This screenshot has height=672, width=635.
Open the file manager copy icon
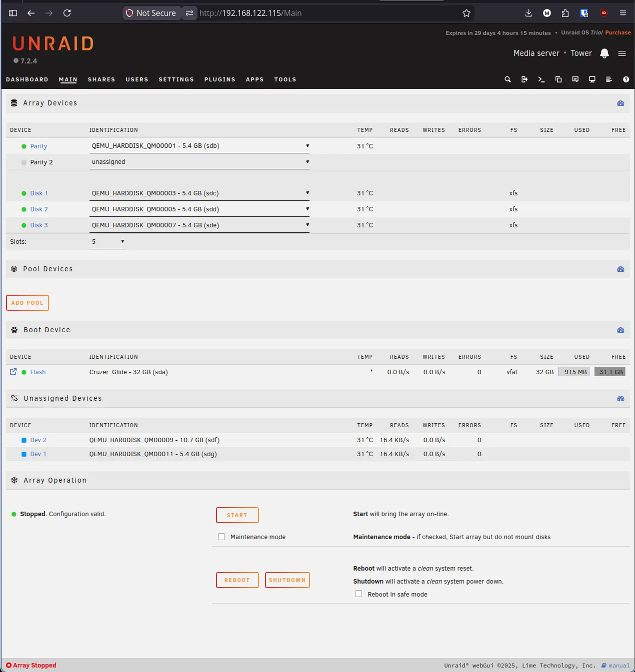pos(558,79)
